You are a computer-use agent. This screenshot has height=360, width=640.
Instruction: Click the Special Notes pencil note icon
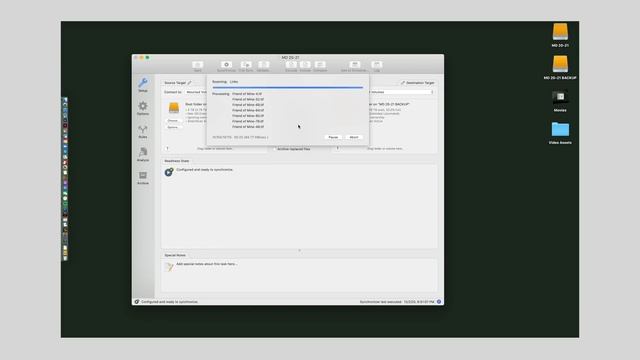169,267
